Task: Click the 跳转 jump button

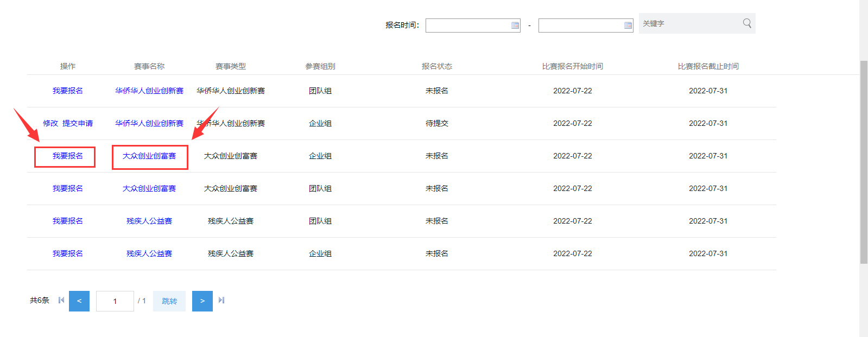Action: pos(169,301)
